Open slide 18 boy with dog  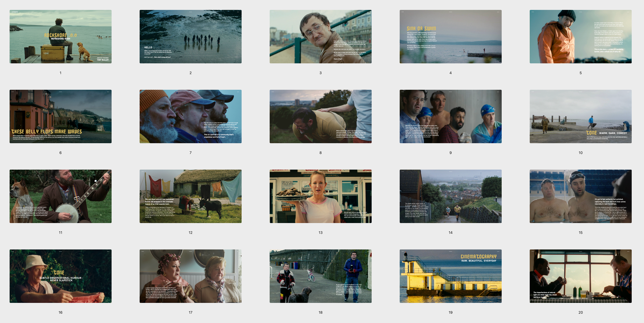[320, 276]
